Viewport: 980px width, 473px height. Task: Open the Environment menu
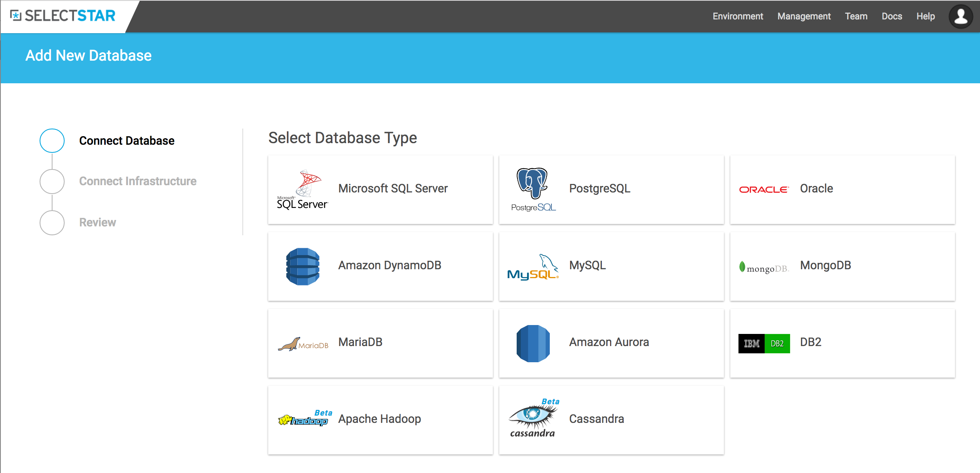738,17
